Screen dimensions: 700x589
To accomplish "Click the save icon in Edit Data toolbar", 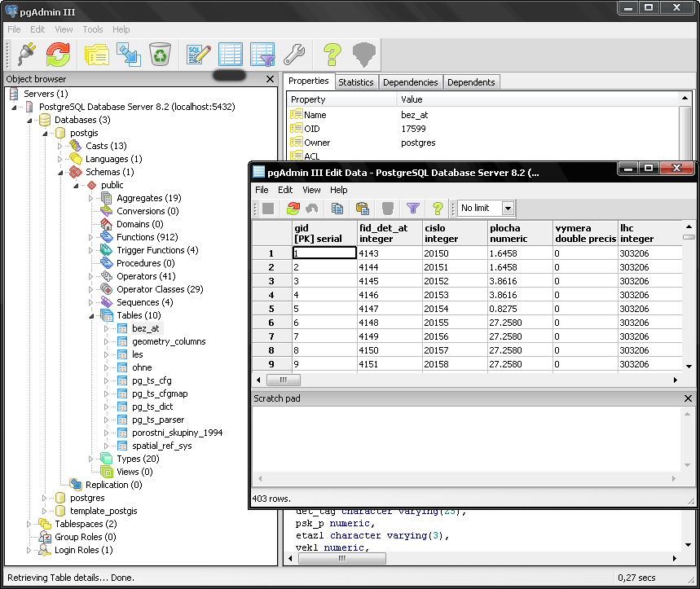I will click(268, 208).
